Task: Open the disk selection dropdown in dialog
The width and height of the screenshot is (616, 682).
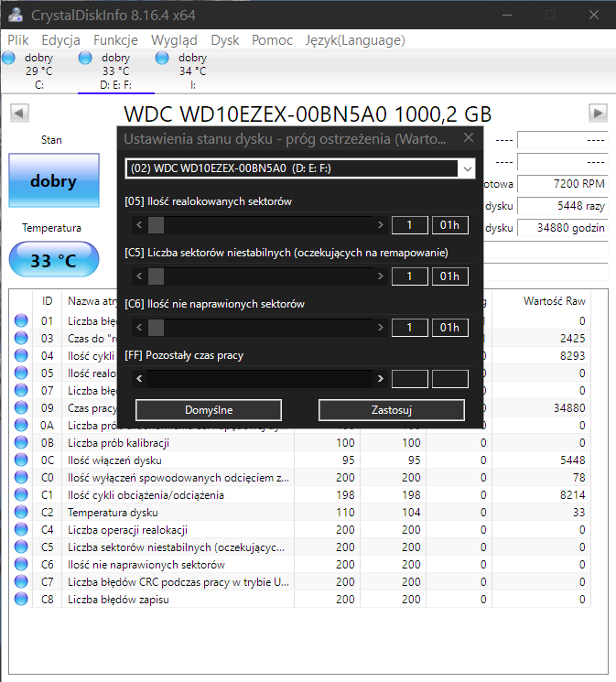Action: point(467,168)
